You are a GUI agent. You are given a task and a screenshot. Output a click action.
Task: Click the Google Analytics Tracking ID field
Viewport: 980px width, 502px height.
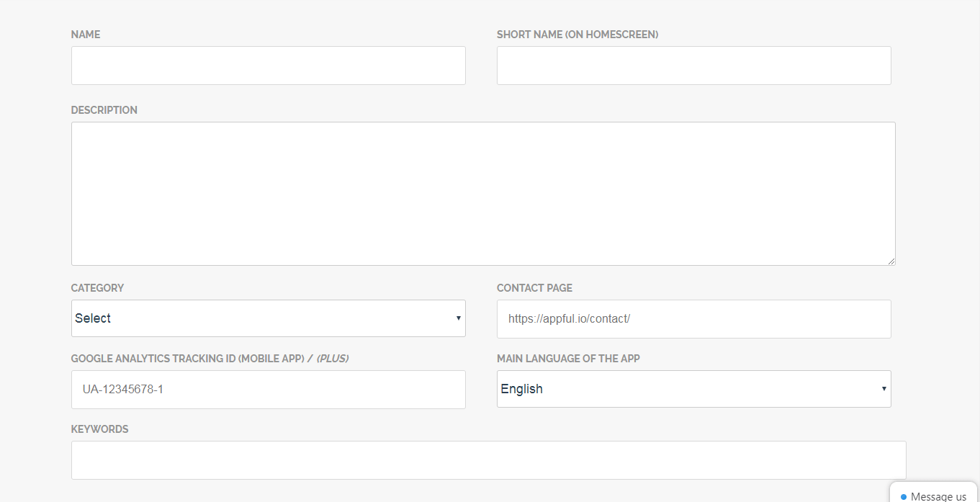pyautogui.click(x=268, y=389)
